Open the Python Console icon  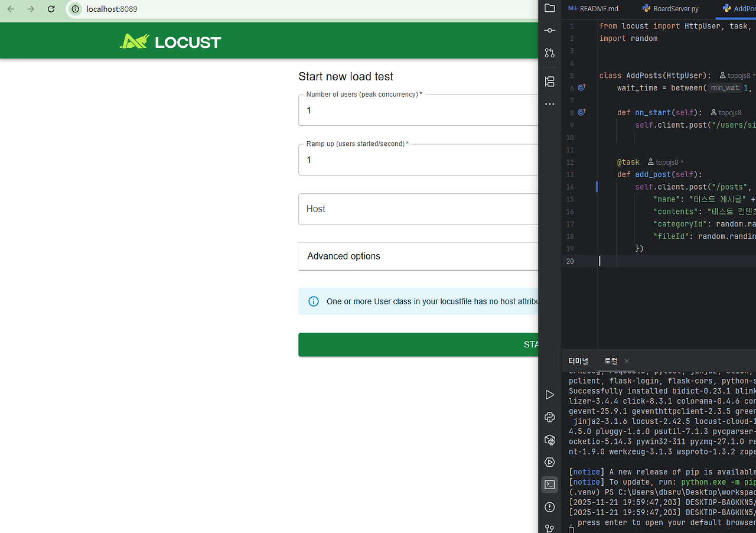(549, 417)
